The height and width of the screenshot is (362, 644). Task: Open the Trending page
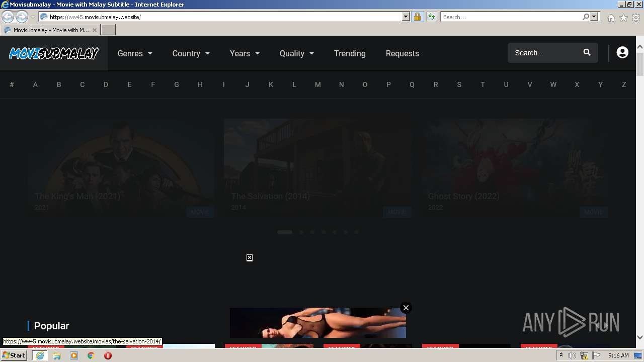pyautogui.click(x=350, y=53)
